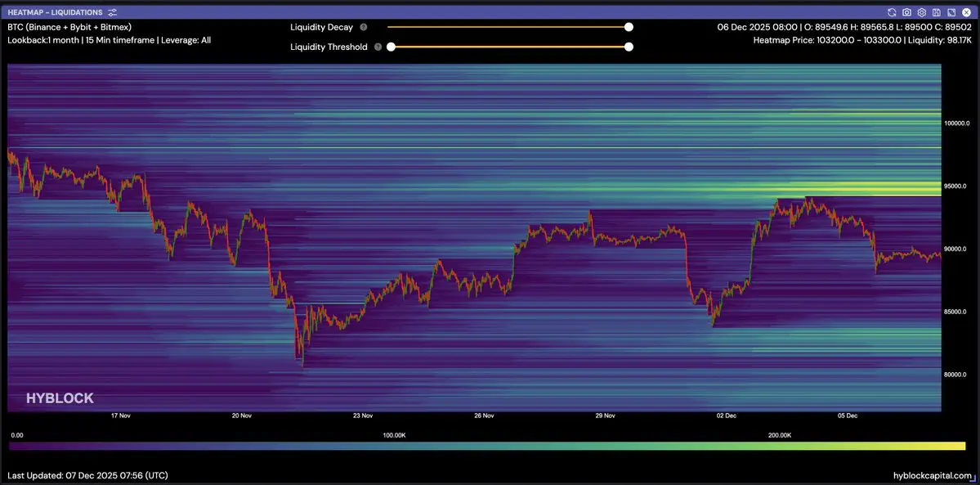Viewport: 980px width, 485px height.
Task: Expand the heatmap panel to fullscreen
Action: (951, 12)
